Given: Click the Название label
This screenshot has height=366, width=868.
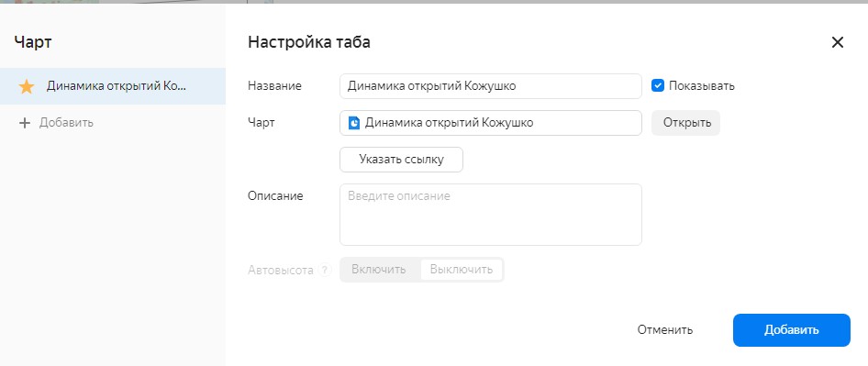Looking at the screenshot, I should (x=274, y=86).
